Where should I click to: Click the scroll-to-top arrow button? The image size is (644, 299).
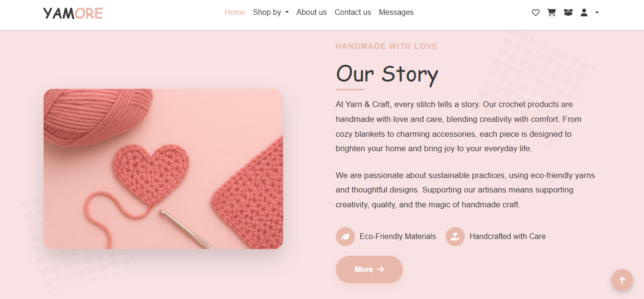pyautogui.click(x=622, y=280)
